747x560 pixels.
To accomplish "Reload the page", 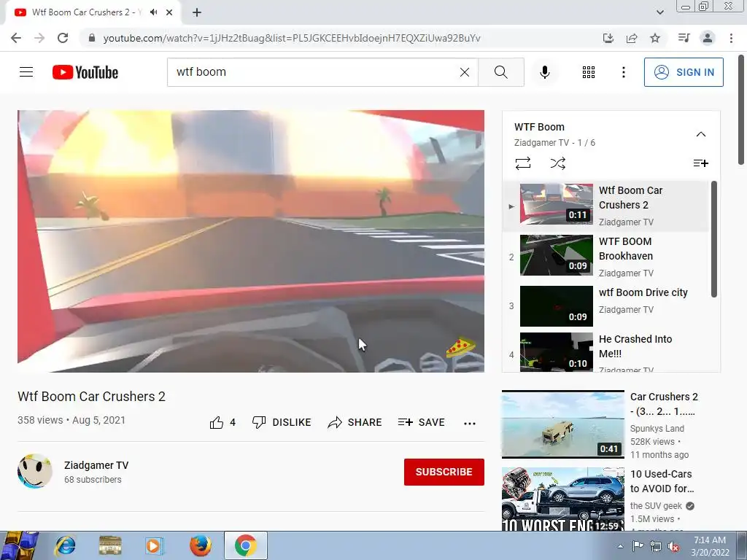I will [63, 38].
